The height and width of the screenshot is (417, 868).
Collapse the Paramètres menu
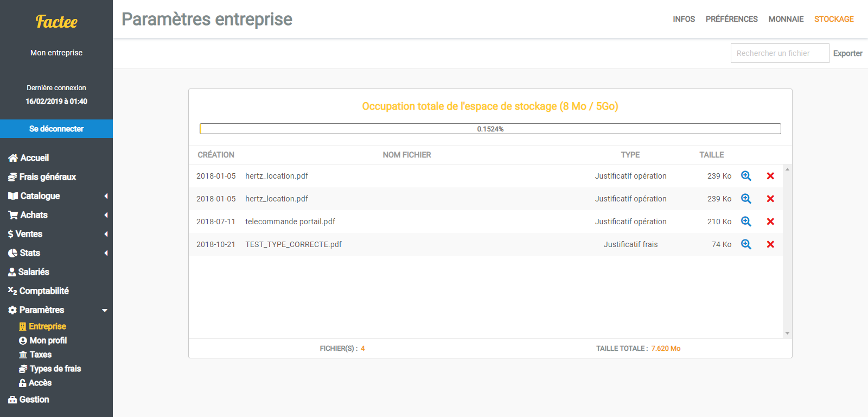click(x=105, y=310)
